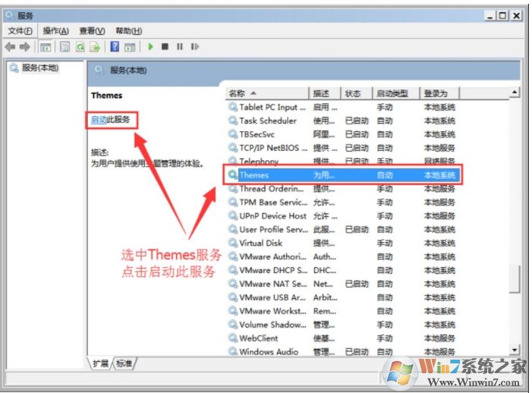Select the VMware USB Arbitration service
Screen dimensions: 532x393
pos(342,297)
